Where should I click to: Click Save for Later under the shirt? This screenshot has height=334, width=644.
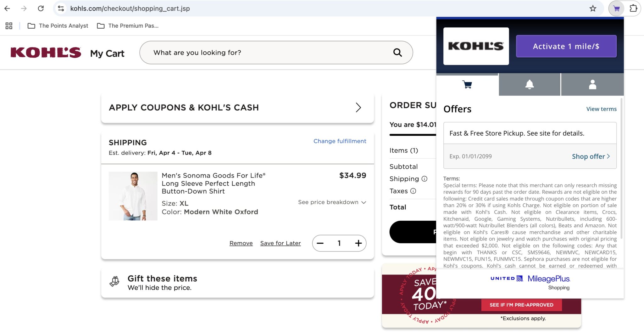[x=280, y=243]
